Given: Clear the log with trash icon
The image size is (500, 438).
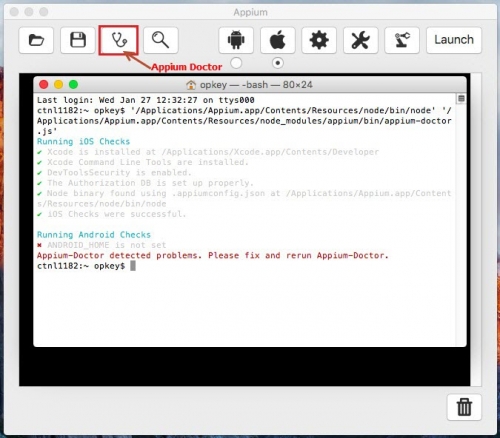Looking at the screenshot, I should tap(464, 407).
